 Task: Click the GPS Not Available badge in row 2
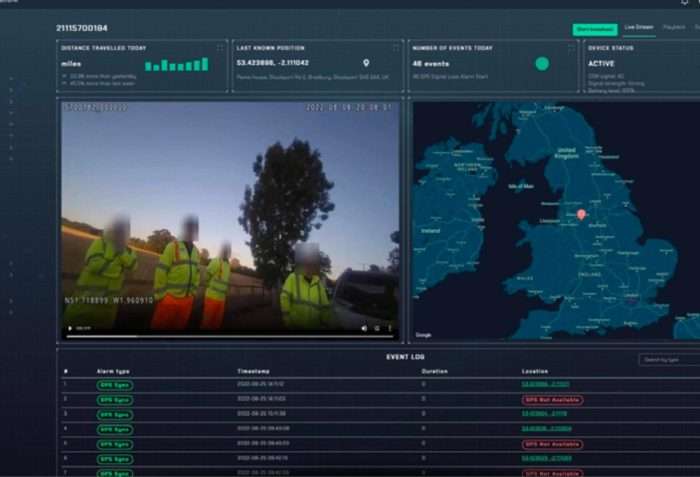[x=552, y=400]
